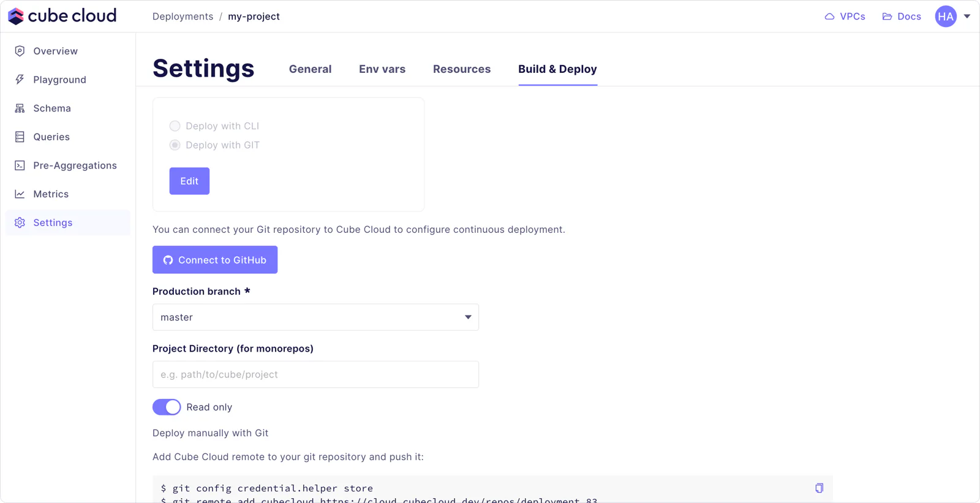Select Deploy with GIT radio button
The height and width of the screenshot is (503, 980).
coord(175,145)
